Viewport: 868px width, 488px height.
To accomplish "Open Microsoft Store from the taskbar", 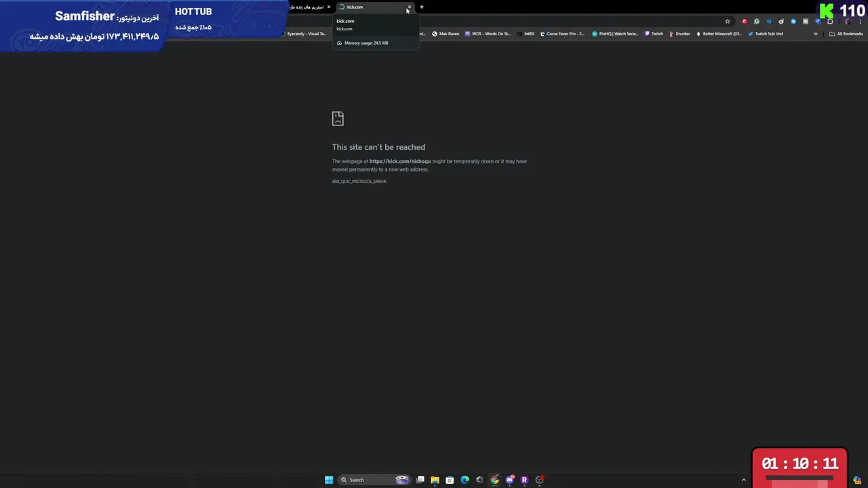I will pyautogui.click(x=450, y=480).
